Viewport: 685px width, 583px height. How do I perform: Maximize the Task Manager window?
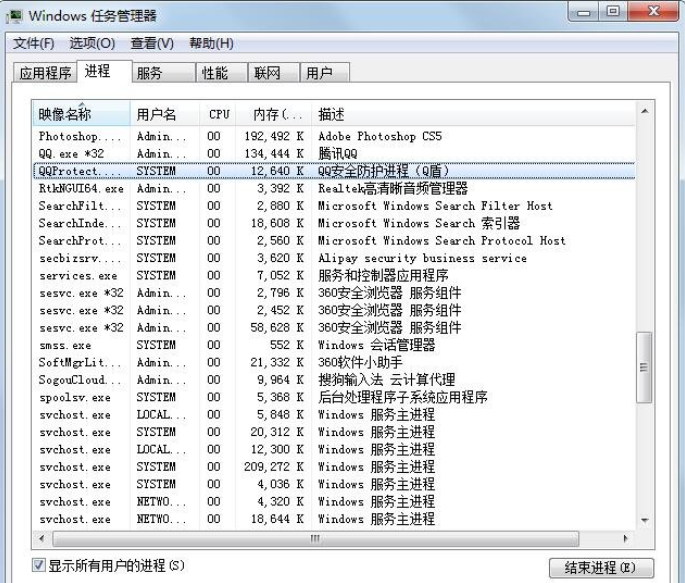tap(613, 12)
